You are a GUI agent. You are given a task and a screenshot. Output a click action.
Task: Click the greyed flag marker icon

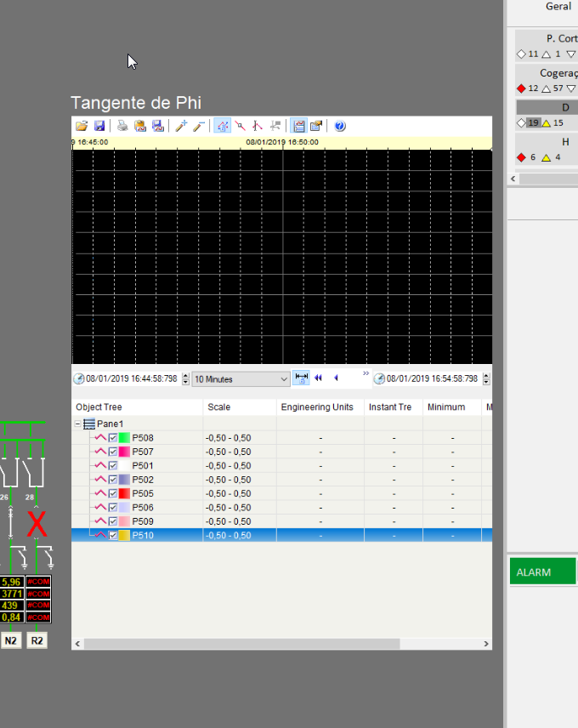point(275,126)
